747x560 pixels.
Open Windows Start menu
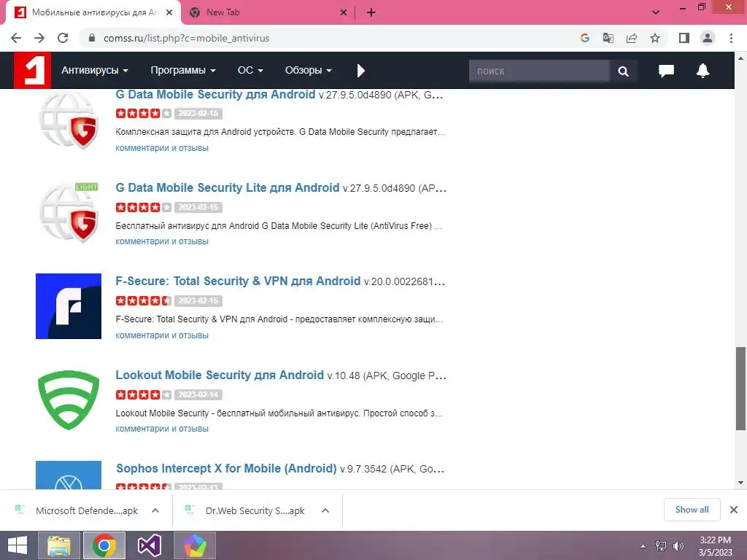pyautogui.click(x=18, y=545)
